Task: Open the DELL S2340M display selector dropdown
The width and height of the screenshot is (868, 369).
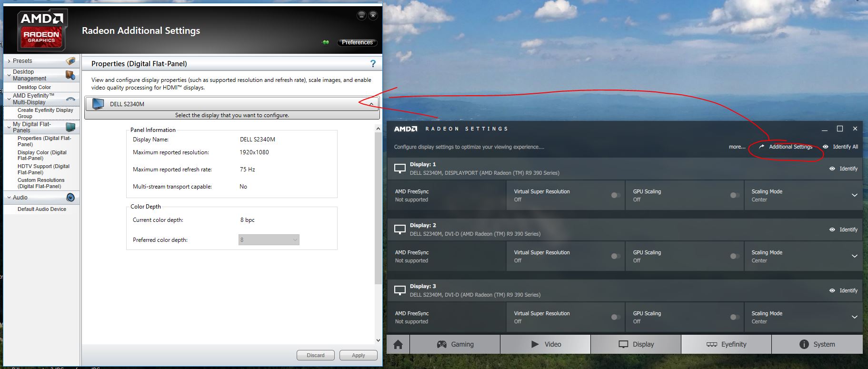Action: pyautogui.click(x=232, y=104)
